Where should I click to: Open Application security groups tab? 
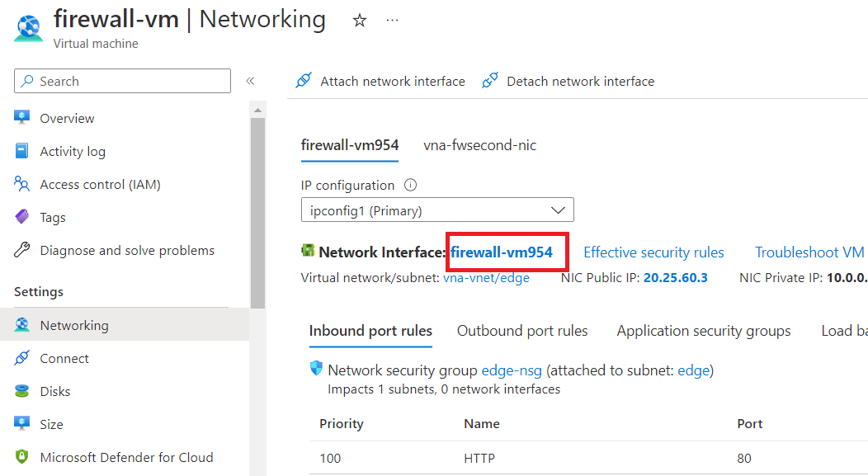point(704,331)
